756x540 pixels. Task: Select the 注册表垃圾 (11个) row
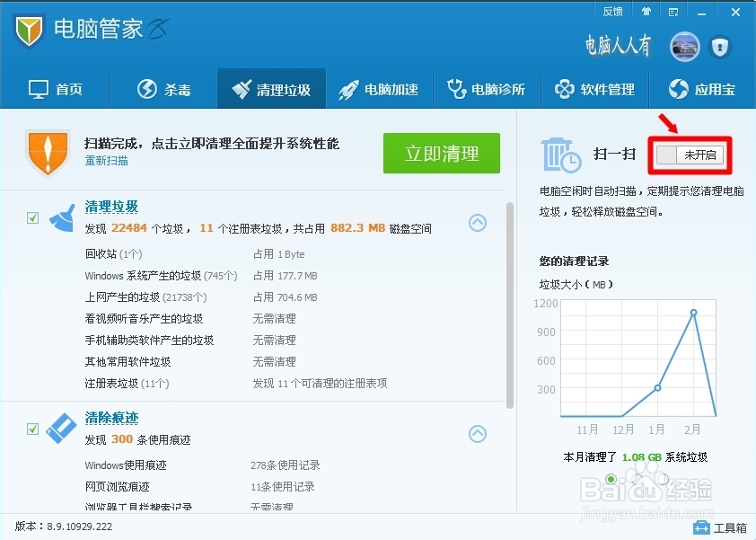[236, 384]
